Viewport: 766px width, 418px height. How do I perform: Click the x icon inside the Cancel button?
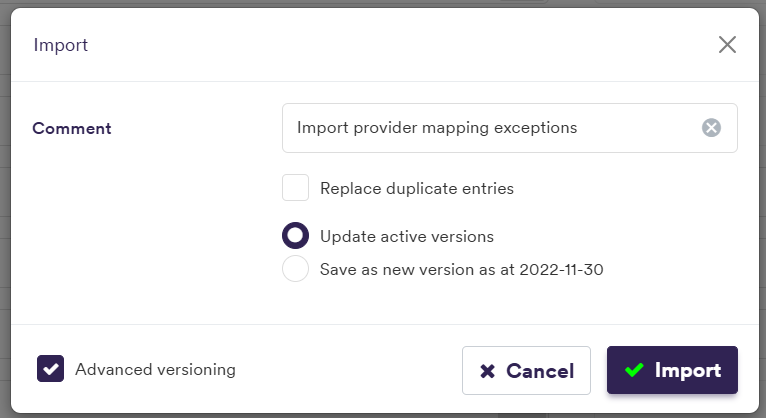[x=488, y=371]
